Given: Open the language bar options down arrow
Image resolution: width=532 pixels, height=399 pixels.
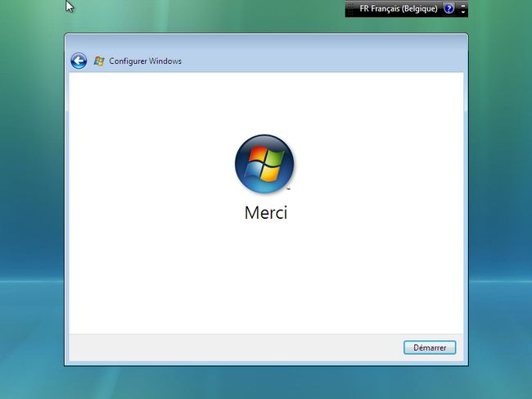Looking at the screenshot, I should [x=463, y=13].
